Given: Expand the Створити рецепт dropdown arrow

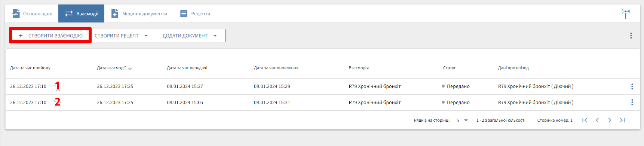Looking at the screenshot, I should pyautogui.click(x=146, y=36).
